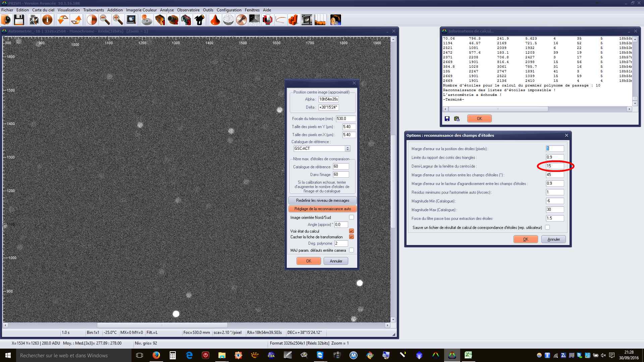
Task: Click the zoom in magnifier icon
Action: (x=118, y=20)
